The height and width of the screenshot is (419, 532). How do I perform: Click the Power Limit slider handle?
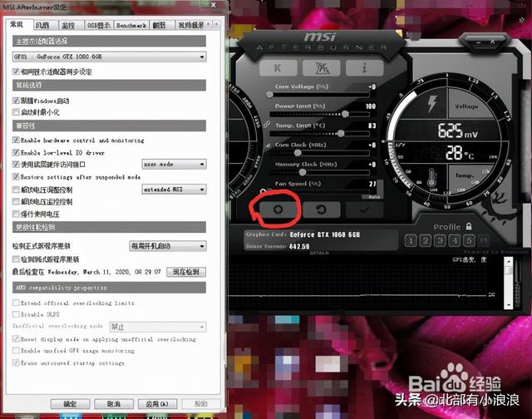(x=345, y=114)
